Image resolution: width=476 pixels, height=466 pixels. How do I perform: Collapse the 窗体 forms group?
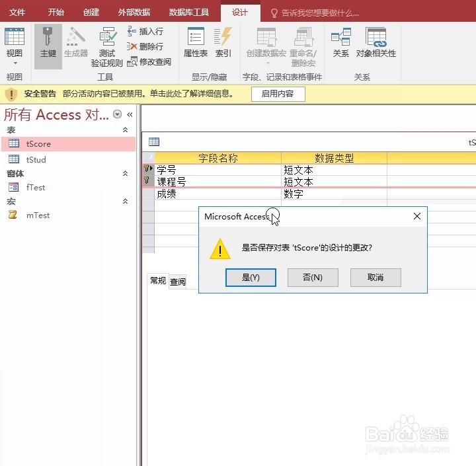(125, 173)
